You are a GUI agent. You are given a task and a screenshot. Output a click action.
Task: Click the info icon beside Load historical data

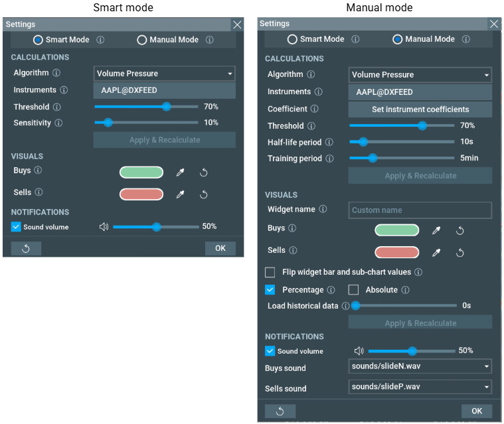tap(345, 306)
